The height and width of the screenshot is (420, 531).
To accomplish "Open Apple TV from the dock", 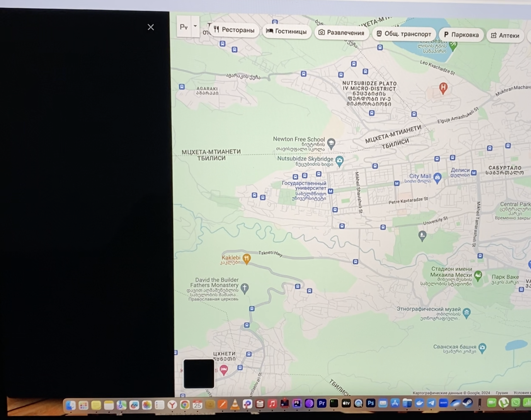I will (x=346, y=403).
